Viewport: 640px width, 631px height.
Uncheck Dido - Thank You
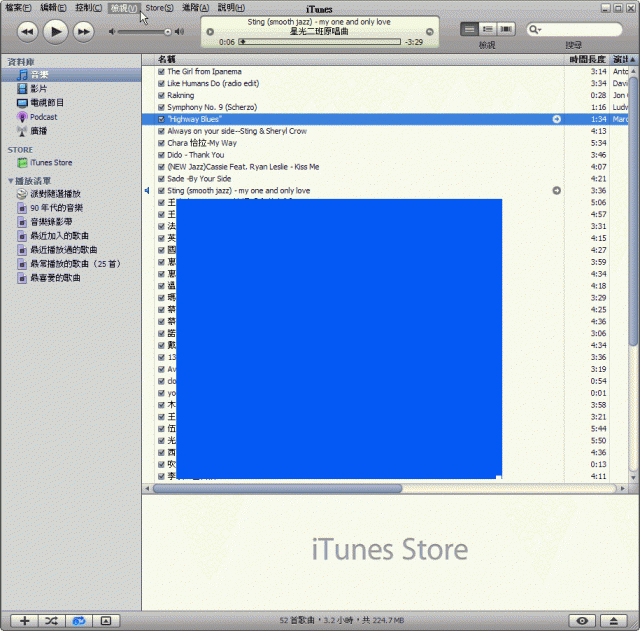161,155
